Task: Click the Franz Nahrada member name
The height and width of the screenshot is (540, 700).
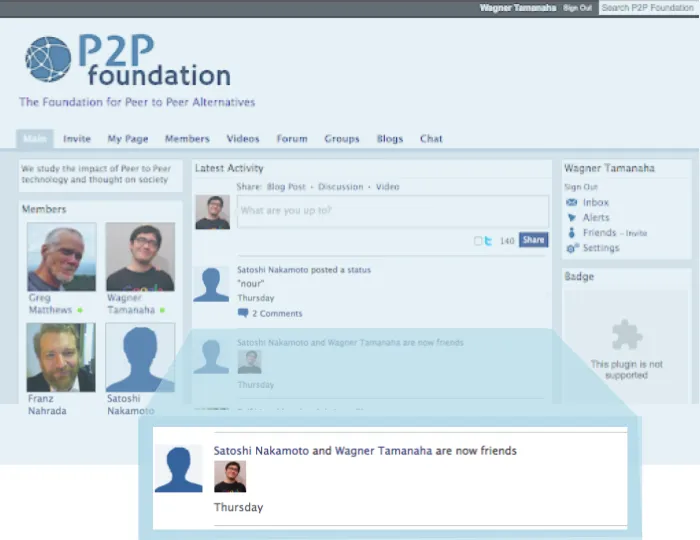Action: 47,405
